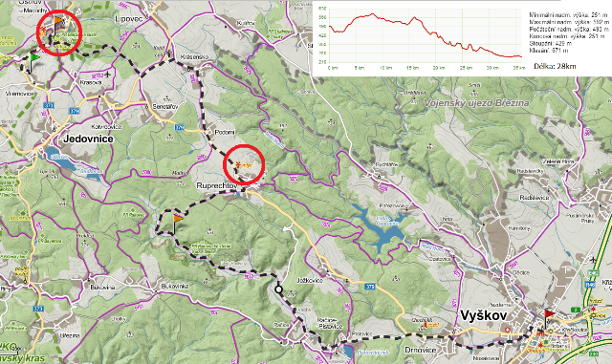Screen dimensions: 612x364
Task: Click the Délka: 28km route length text
Action: [x=555, y=66]
